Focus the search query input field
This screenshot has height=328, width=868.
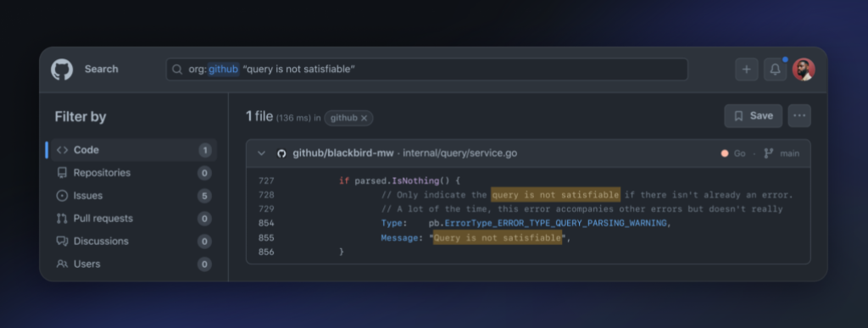click(427, 69)
